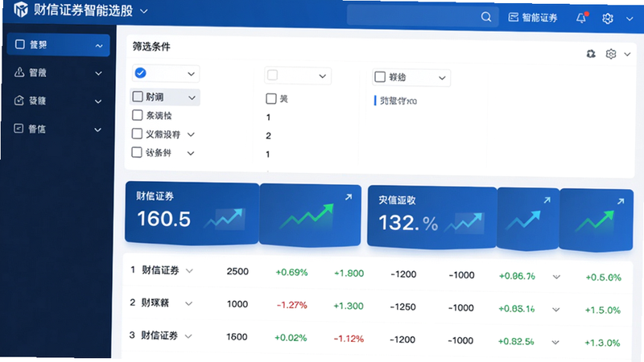
Task: Expand the row 1 财信证券 dropdown chevron
Action: (189, 271)
